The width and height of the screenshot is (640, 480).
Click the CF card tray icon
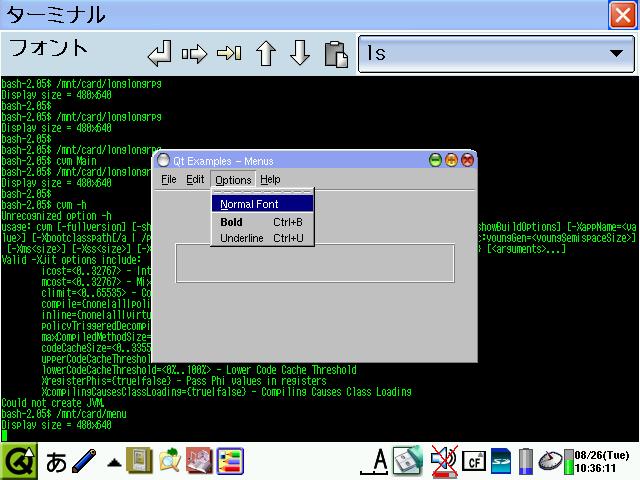[474, 462]
